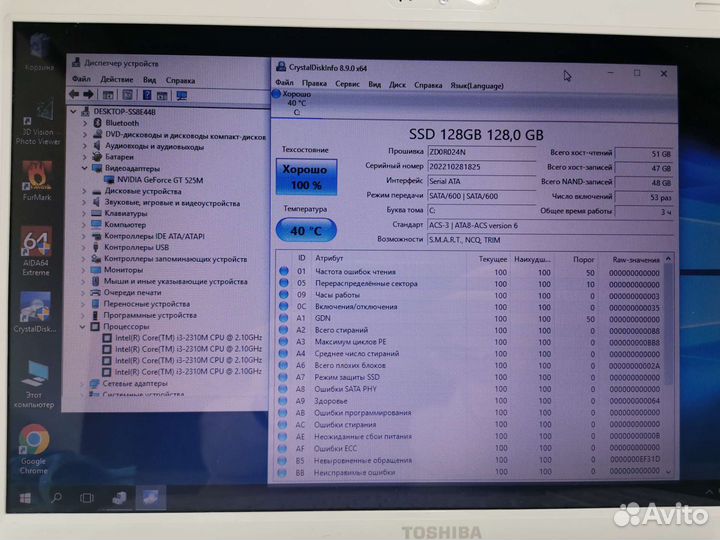Click the serial number field 202210281825
Screen dimensions: 720x540
pos(481,167)
